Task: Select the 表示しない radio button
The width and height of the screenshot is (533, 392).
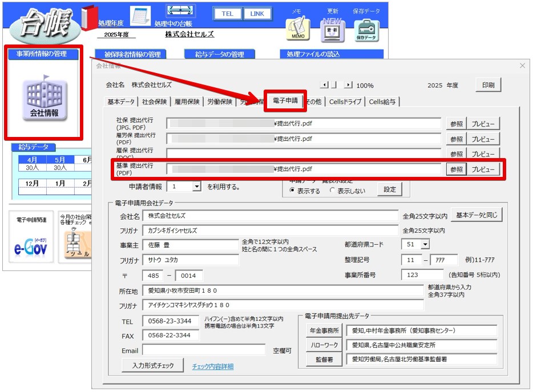Action: [332, 191]
